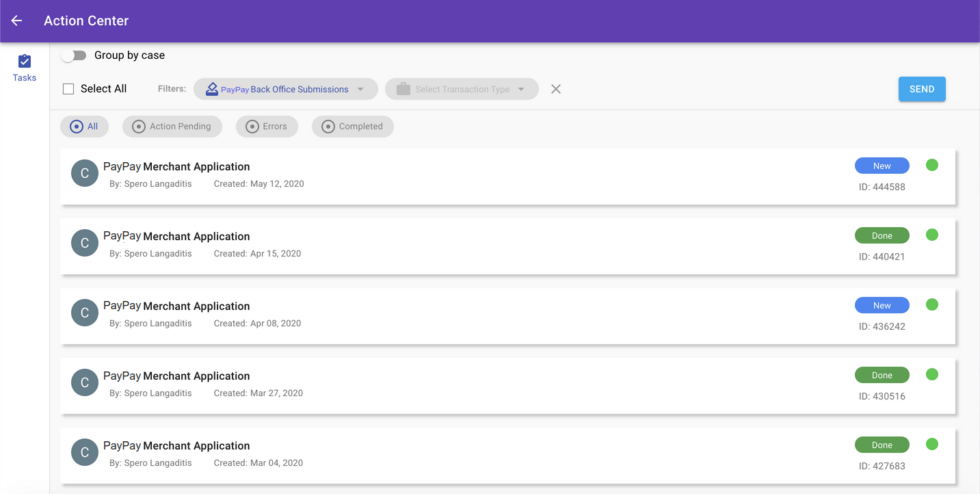
Task: Expand the Back Office Submissions dropdown arrow
Action: (x=360, y=89)
